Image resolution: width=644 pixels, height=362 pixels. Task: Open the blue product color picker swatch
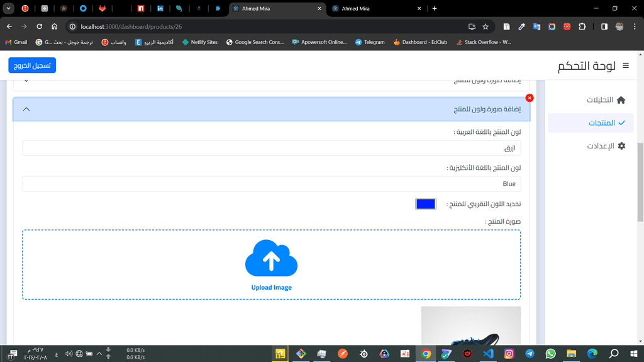tap(426, 204)
